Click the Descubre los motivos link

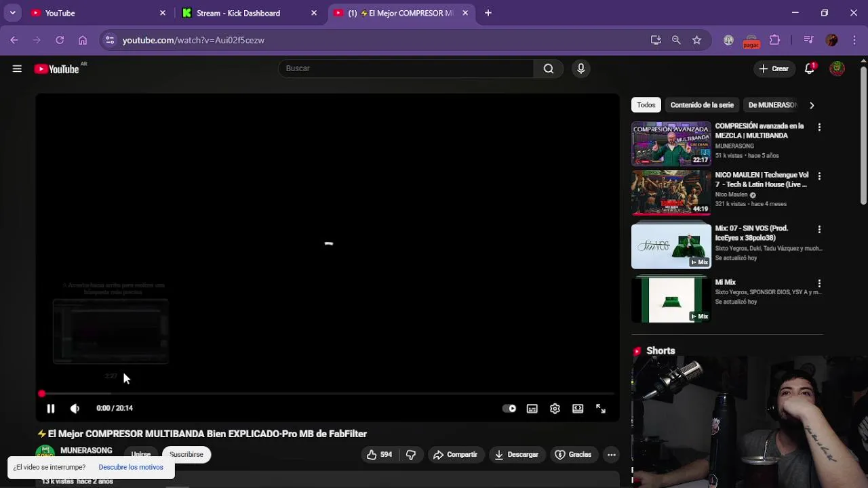pos(131,467)
